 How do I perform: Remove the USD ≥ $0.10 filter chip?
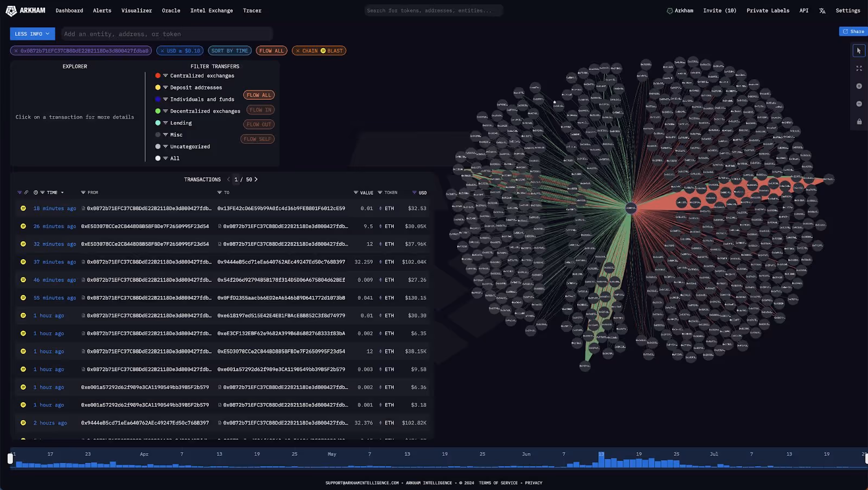[x=162, y=51]
